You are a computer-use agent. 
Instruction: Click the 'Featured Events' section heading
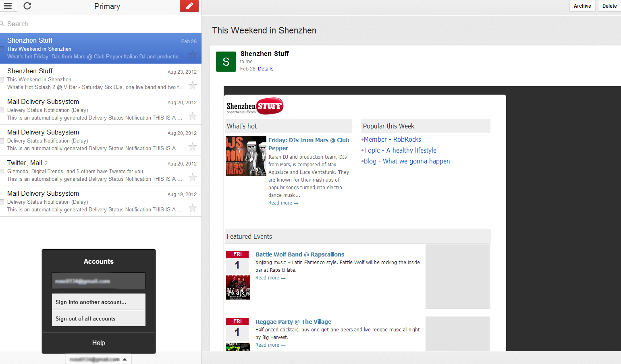coord(249,236)
